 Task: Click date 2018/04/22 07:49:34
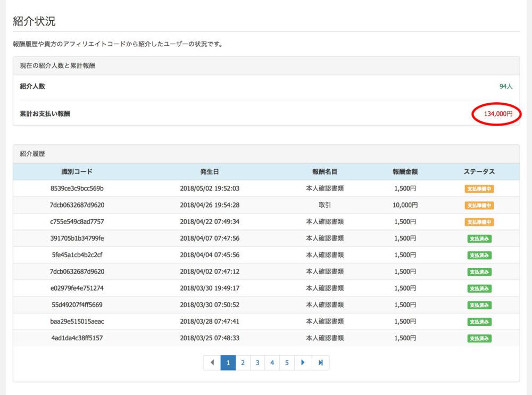210,221
